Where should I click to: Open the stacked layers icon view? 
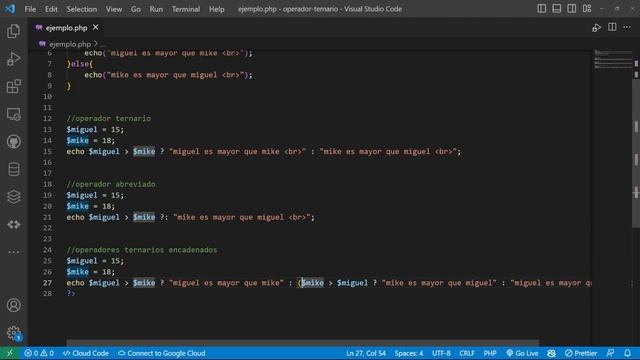[13, 197]
